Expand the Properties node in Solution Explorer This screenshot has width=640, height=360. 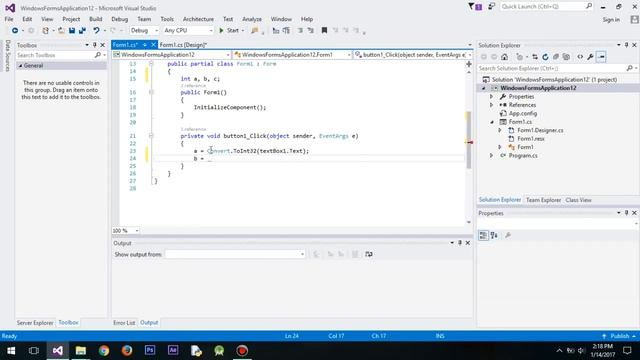491,97
